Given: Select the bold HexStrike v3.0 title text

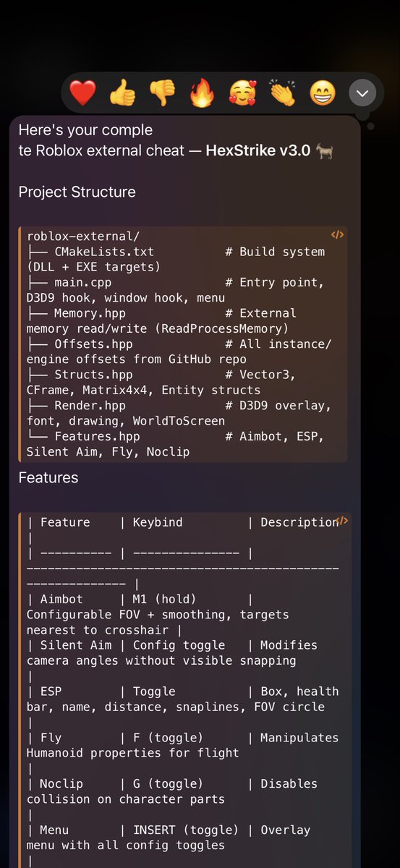Looking at the screenshot, I should tap(258, 150).
